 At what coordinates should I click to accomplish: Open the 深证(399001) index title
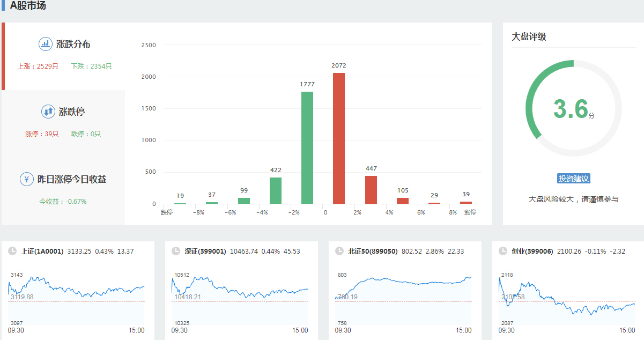pyautogui.click(x=205, y=251)
